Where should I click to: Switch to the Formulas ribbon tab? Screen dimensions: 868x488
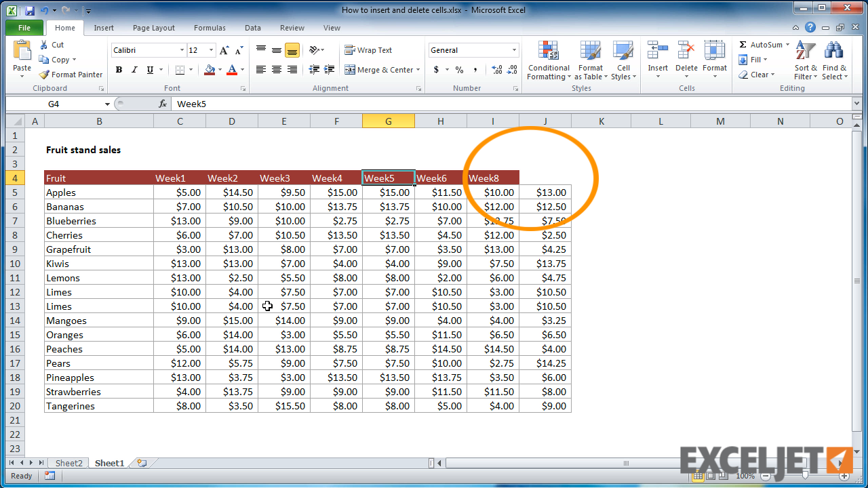click(209, 28)
